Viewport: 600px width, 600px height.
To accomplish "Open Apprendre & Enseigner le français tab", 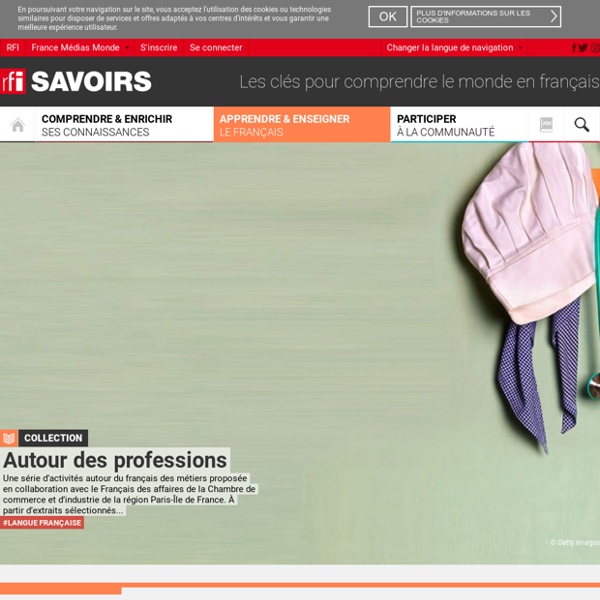I will [302, 125].
